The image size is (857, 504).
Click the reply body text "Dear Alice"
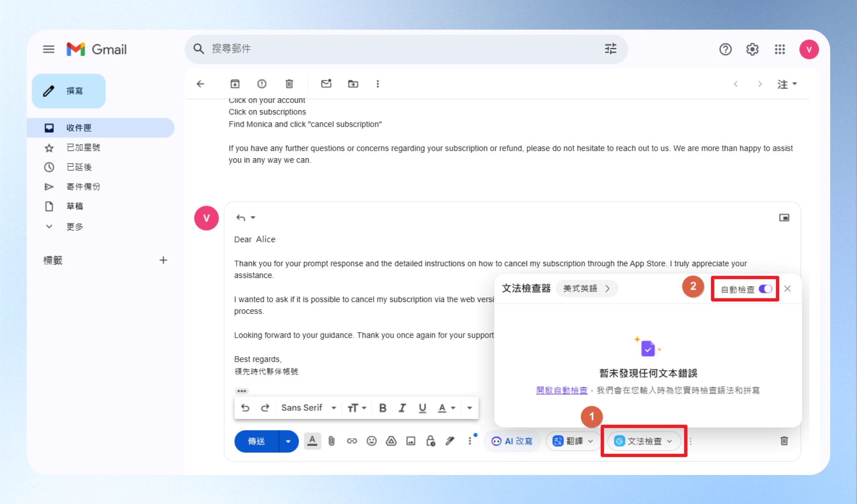click(255, 240)
